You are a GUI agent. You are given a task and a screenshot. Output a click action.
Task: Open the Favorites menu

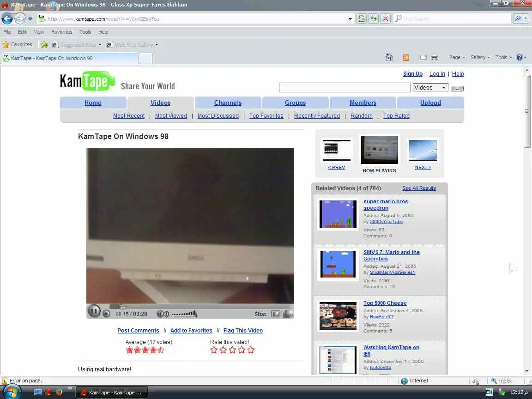tap(62, 32)
